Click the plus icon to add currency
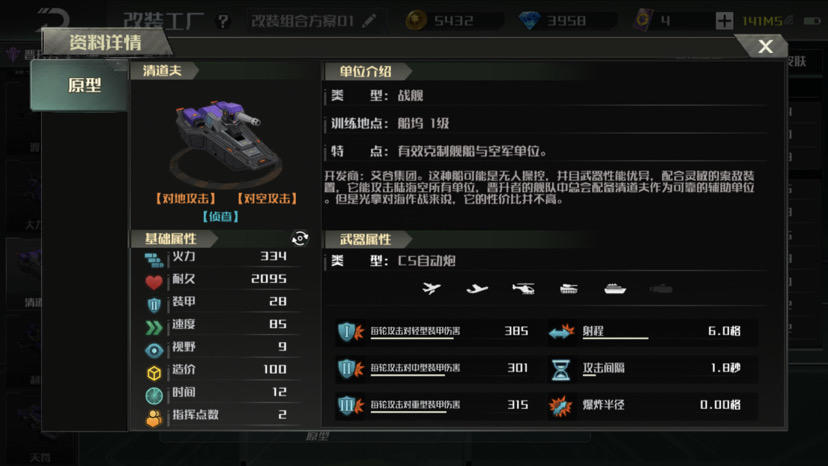 tap(724, 21)
